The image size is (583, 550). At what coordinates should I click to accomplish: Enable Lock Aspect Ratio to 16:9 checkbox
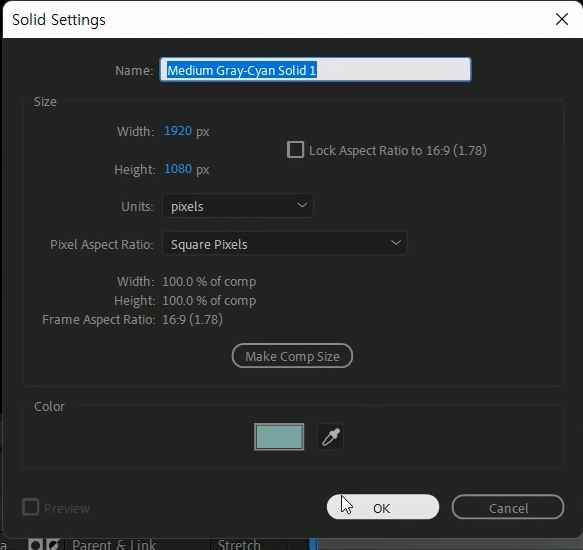(296, 149)
